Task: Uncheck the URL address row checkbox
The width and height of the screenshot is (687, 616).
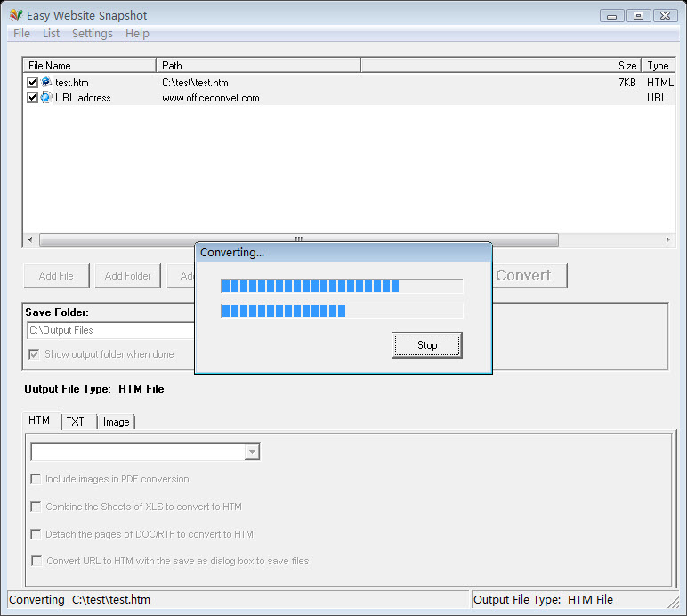Action: click(x=32, y=97)
